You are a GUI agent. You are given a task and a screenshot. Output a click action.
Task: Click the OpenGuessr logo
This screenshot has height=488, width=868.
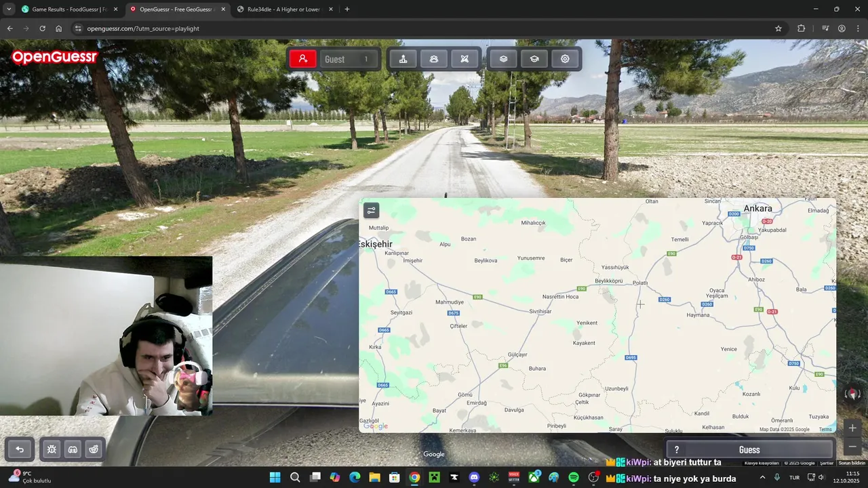54,58
